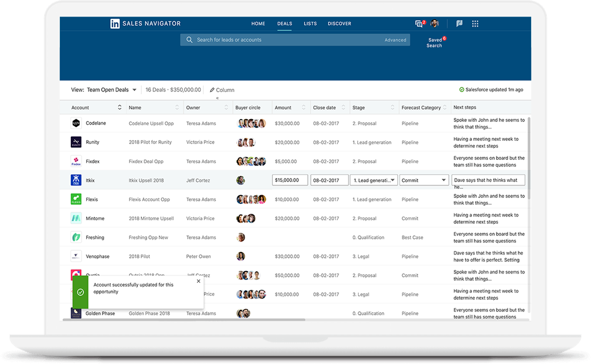Open the user profile avatar

click(434, 24)
